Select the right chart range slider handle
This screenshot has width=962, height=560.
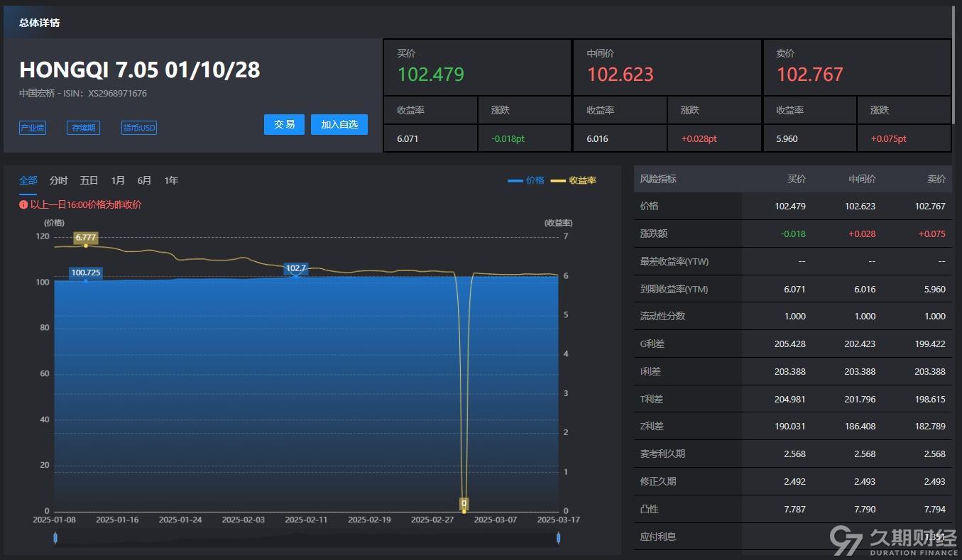click(559, 538)
